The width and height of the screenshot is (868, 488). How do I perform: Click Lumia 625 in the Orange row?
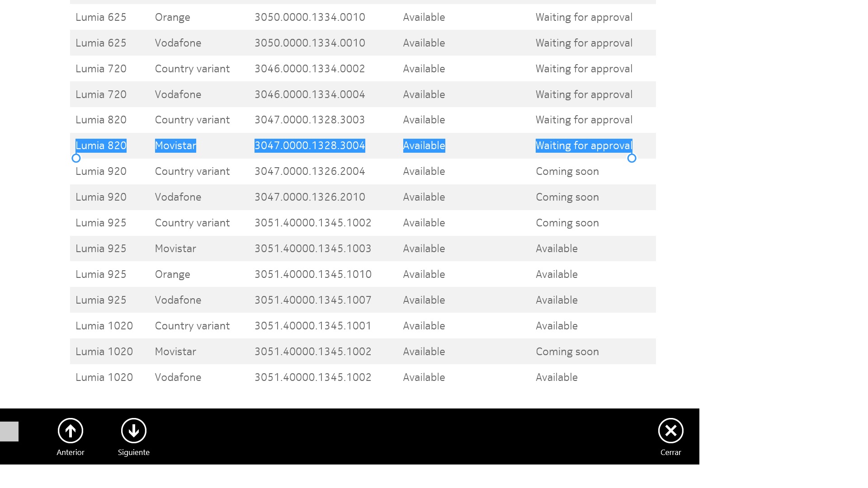101,17
